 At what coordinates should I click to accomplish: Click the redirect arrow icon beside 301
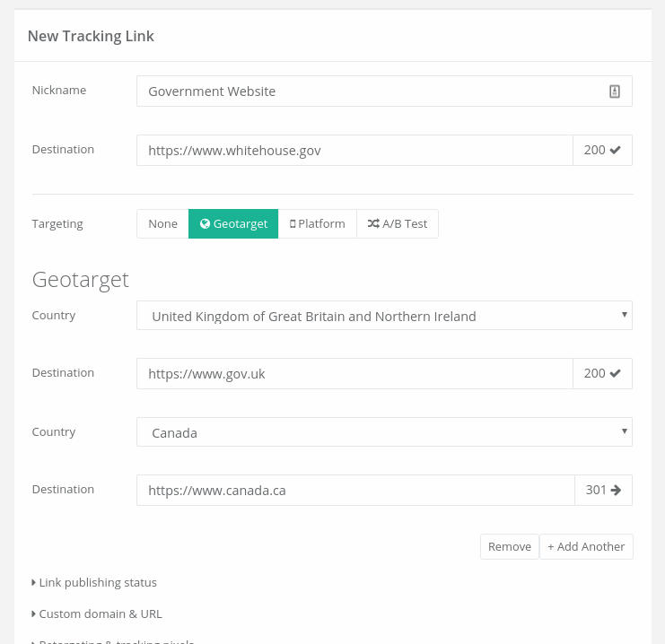click(617, 491)
